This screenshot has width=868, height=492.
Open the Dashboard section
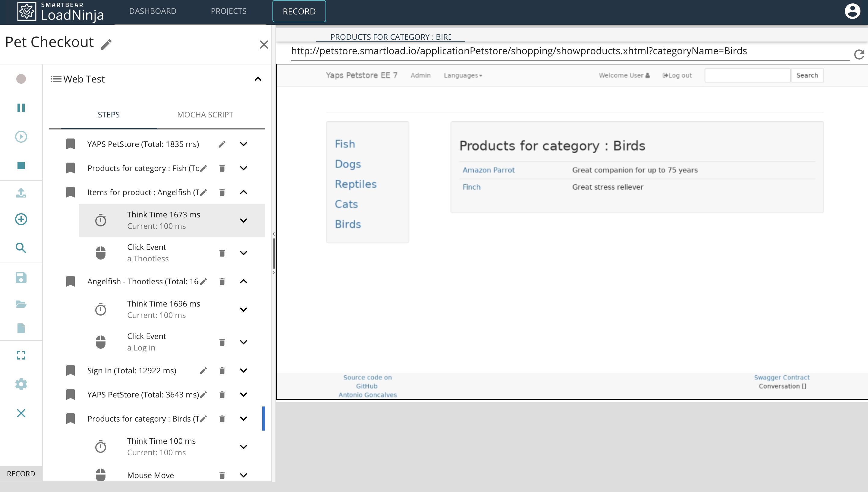tap(152, 11)
